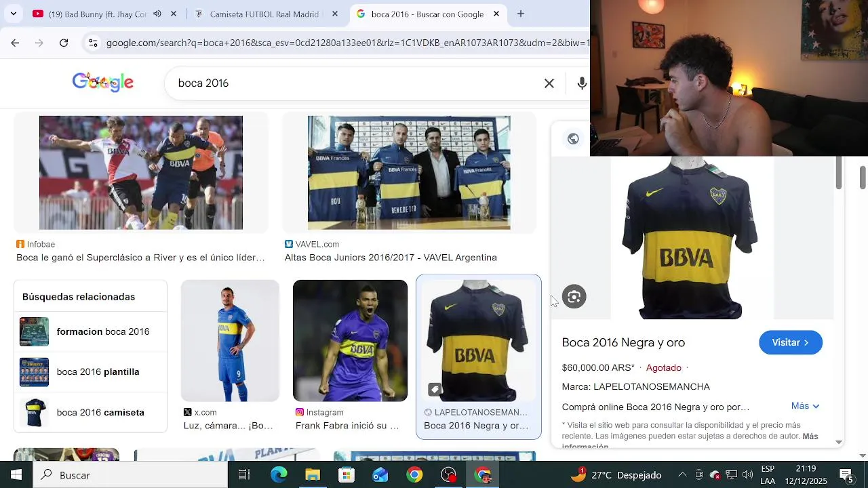Close the Camiseta FUTBOL Real Madrid tab
The width and height of the screenshot is (868, 488).
click(x=335, y=14)
